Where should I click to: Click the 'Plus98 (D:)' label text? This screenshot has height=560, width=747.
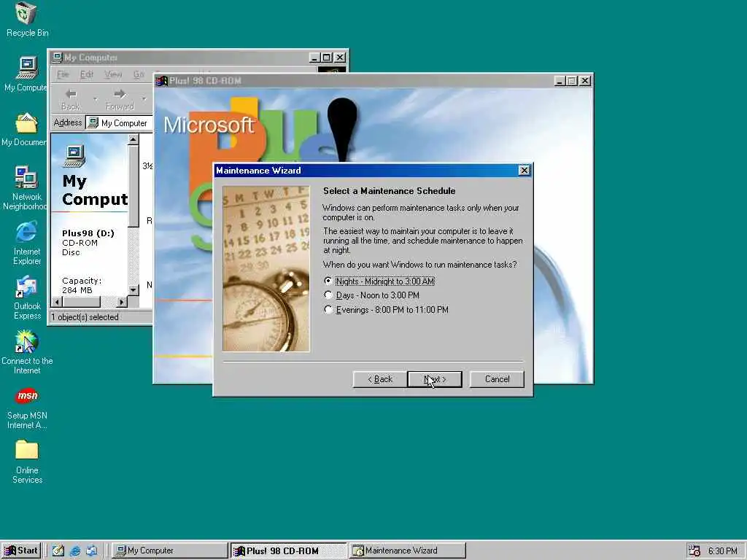coord(88,233)
